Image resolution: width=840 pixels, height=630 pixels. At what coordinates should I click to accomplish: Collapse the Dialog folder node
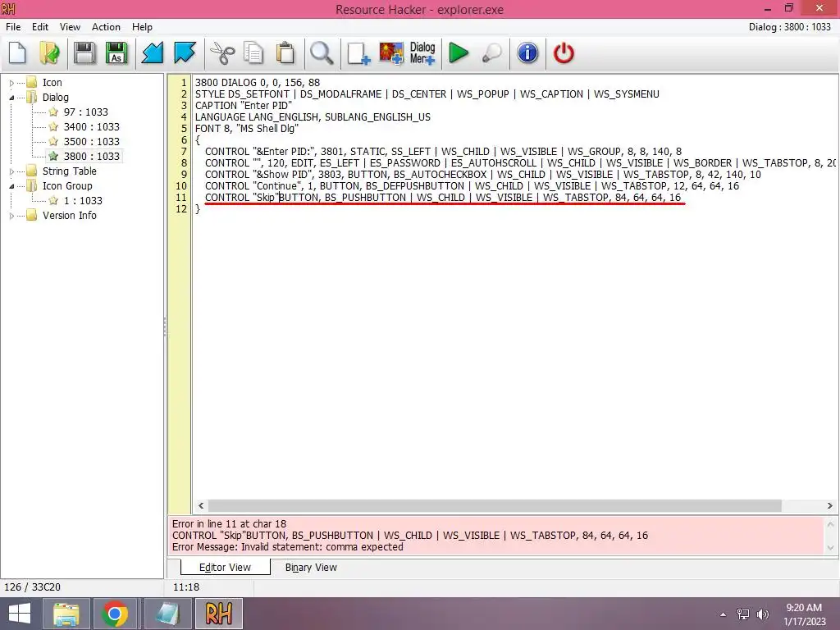click(x=11, y=98)
